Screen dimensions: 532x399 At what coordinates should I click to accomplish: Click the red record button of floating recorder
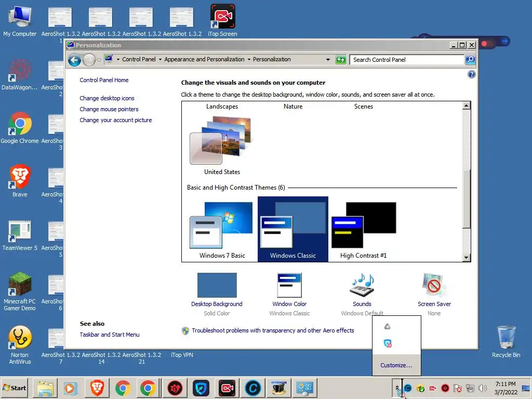pyautogui.click(x=484, y=44)
